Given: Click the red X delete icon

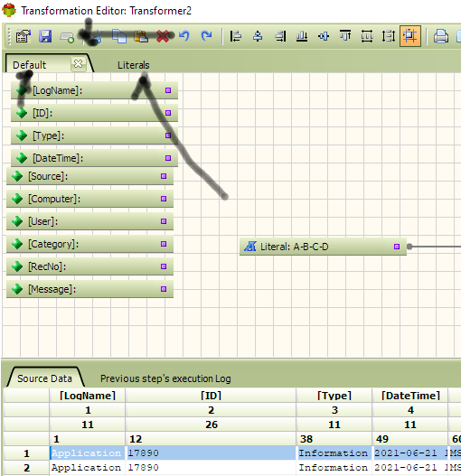Looking at the screenshot, I should (163, 36).
